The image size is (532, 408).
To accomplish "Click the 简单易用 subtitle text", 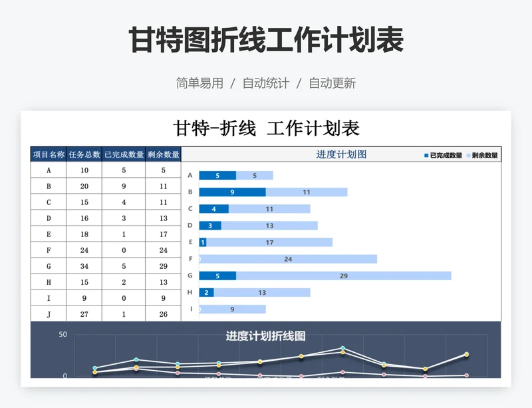I will coord(199,83).
